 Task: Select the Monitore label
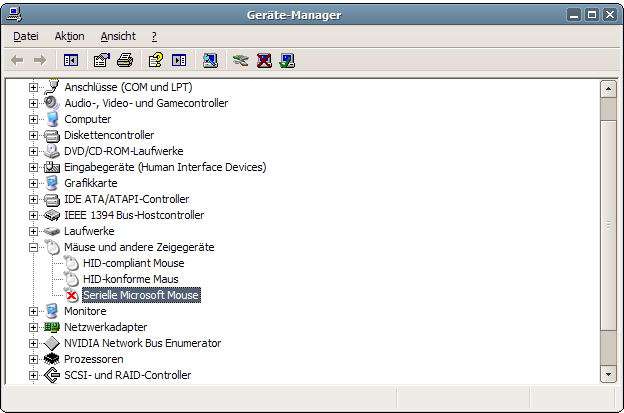pos(85,311)
